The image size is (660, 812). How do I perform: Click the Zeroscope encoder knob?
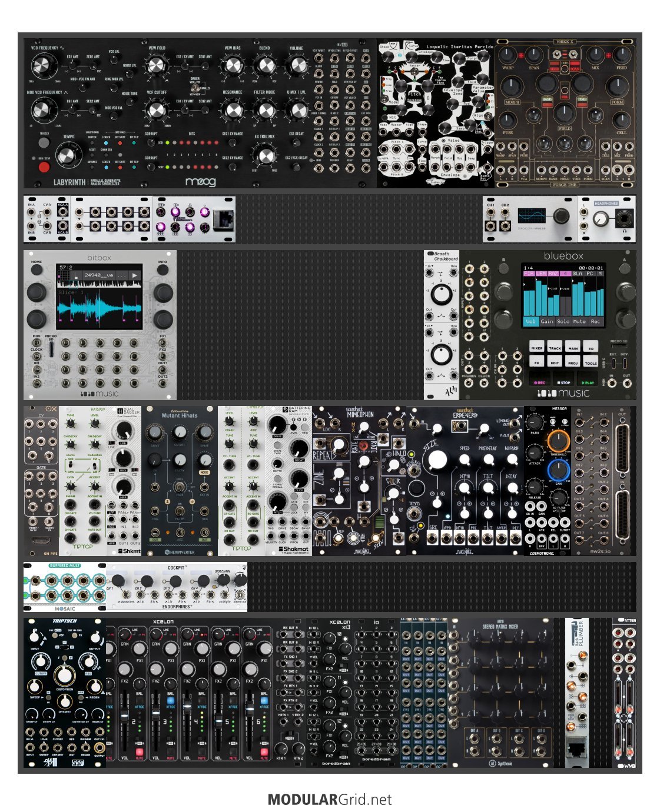click(x=562, y=216)
